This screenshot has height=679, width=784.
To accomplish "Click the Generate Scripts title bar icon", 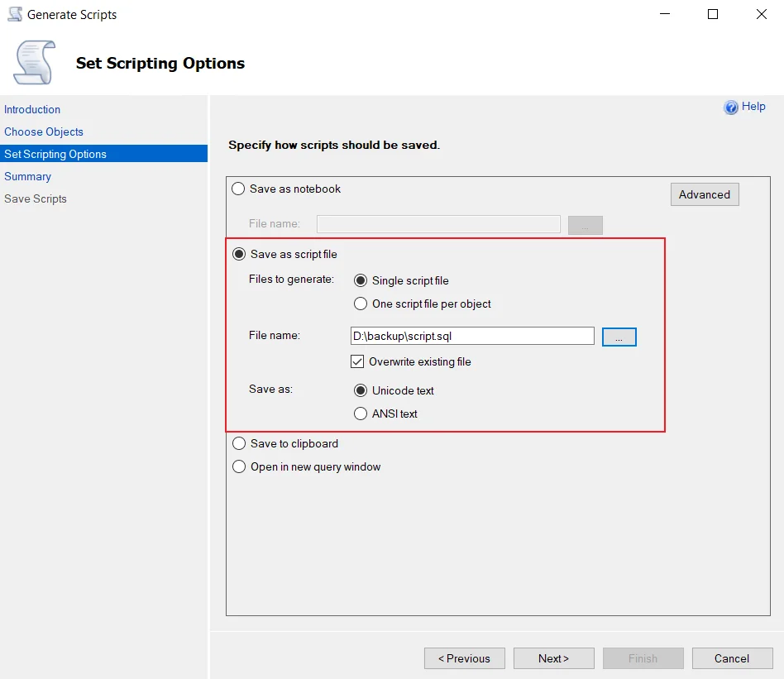I will pos(15,15).
